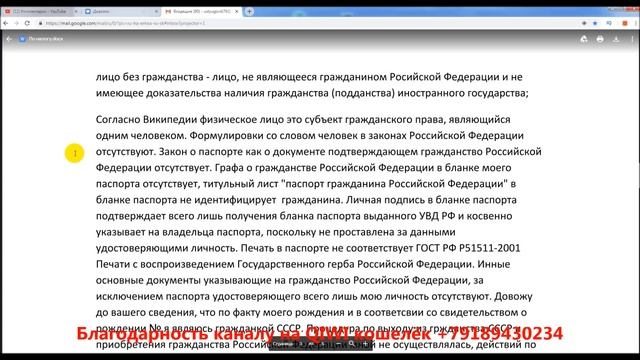Open the extension icon right of the star
640x360 pixels.
609,23
